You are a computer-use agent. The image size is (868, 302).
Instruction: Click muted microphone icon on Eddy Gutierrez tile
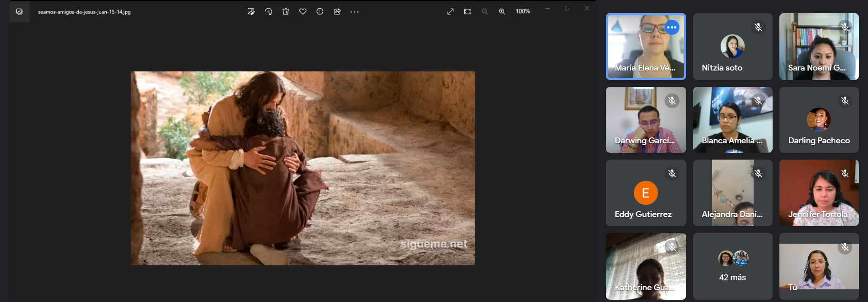(x=672, y=174)
